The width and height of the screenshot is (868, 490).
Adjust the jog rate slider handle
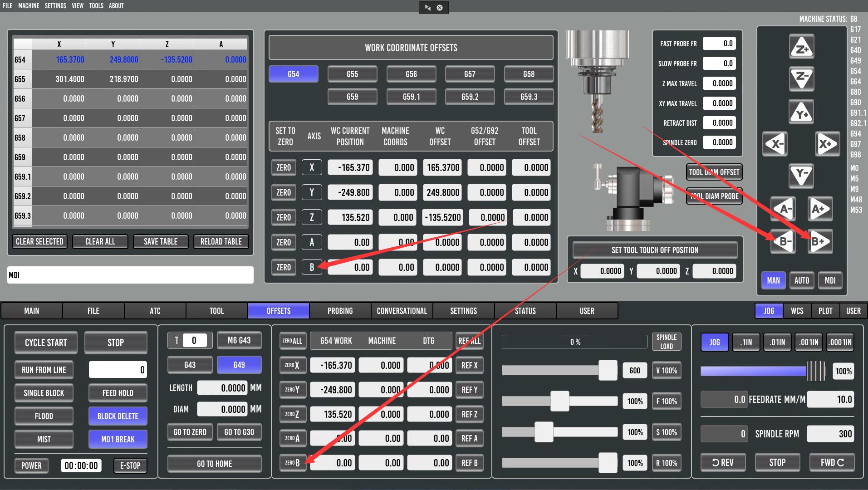click(816, 372)
